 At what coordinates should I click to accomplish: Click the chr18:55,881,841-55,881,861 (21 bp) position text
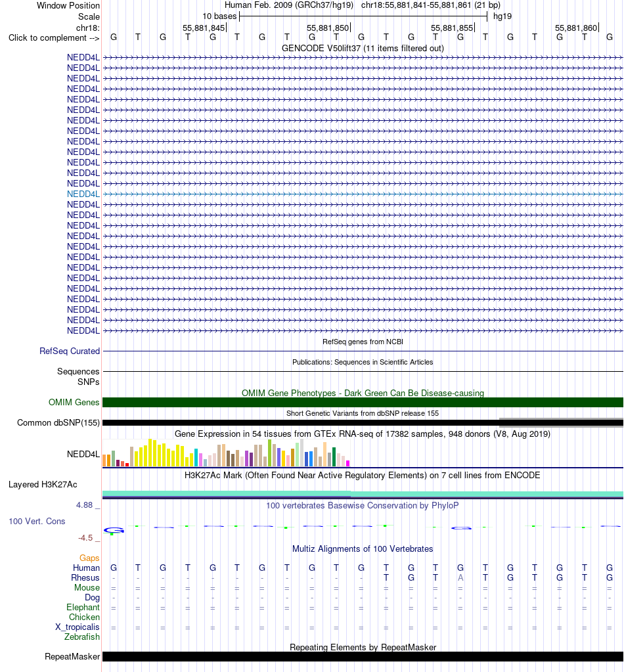pos(431,5)
